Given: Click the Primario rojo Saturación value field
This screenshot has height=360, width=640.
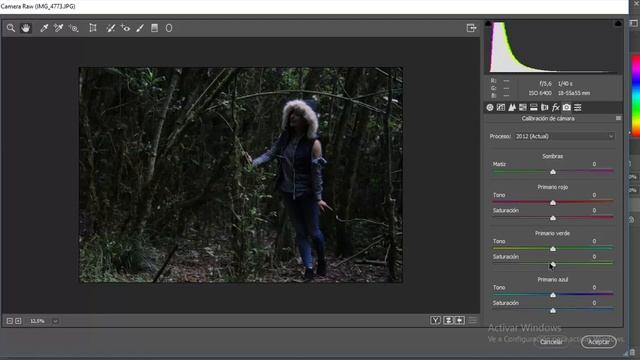Looking at the screenshot, I should pyautogui.click(x=594, y=211).
